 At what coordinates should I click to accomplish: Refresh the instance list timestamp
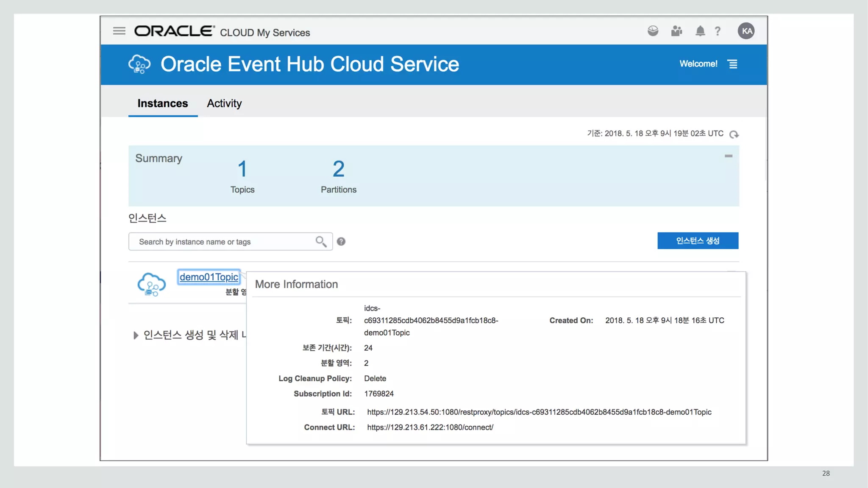click(734, 134)
